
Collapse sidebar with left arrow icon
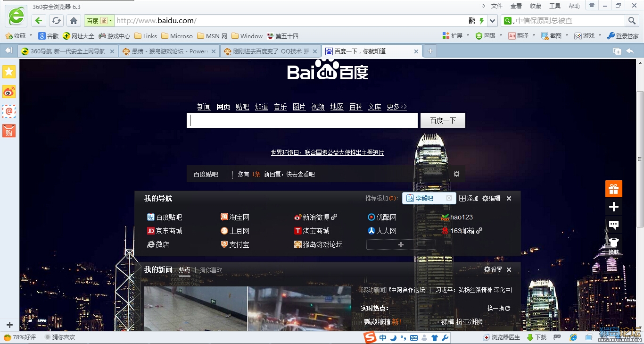click(8, 50)
